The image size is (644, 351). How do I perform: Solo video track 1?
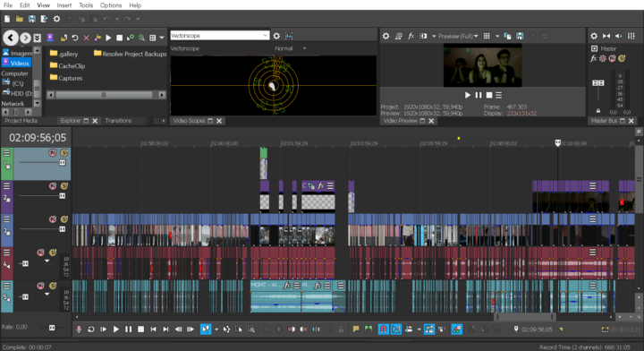[x=64, y=153]
